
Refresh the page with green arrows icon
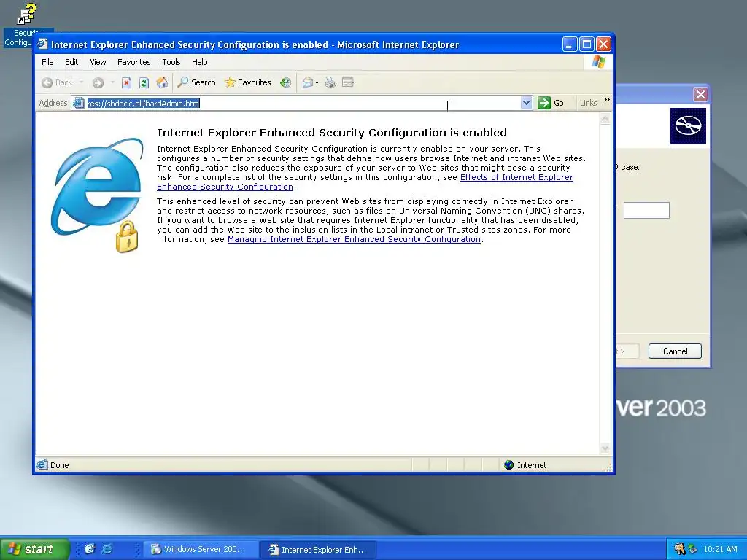(x=144, y=83)
